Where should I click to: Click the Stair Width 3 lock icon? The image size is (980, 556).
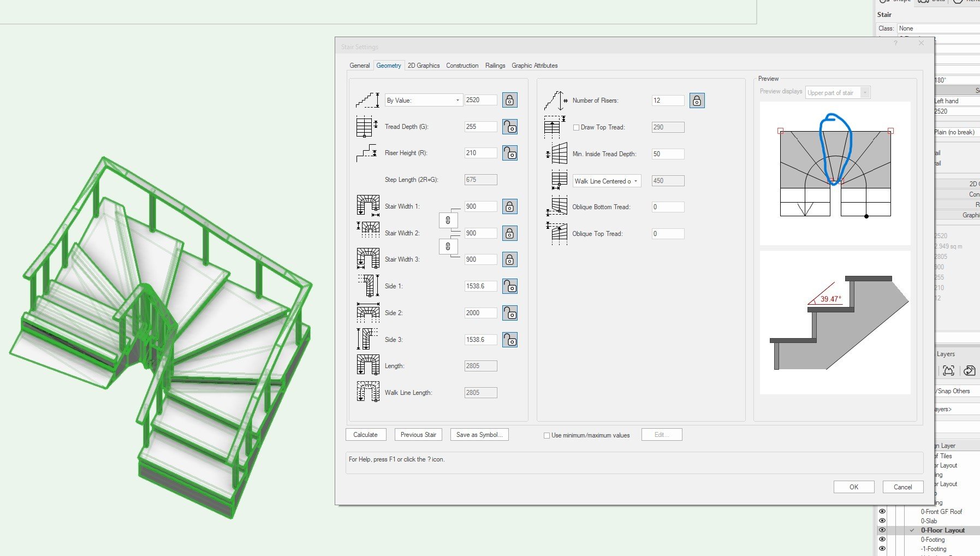pyautogui.click(x=510, y=259)
